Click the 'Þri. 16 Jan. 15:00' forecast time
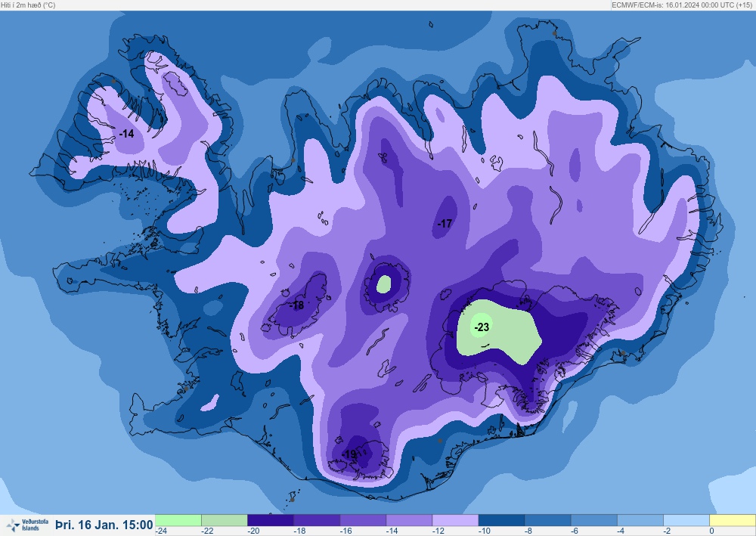 [104, 525]
